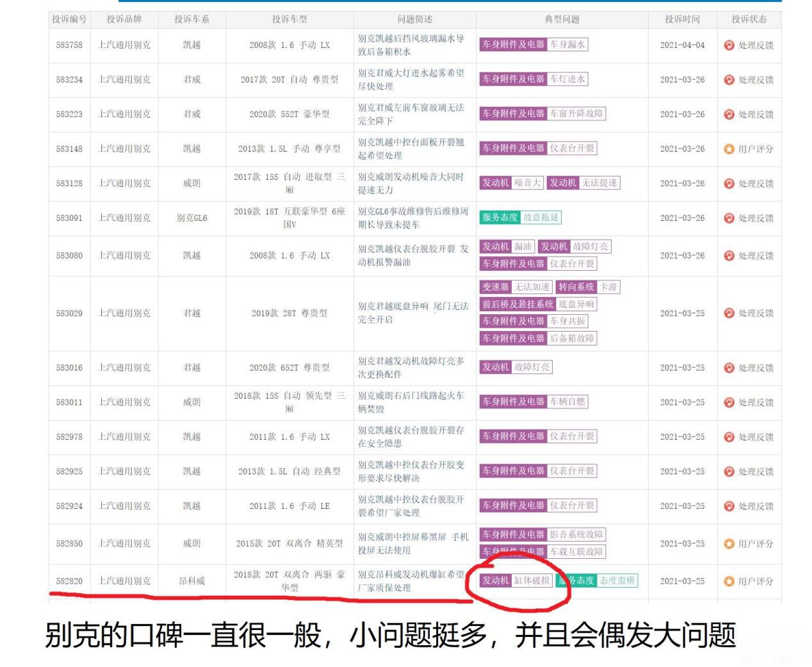Viewport: 812px width, 667px height.
Task: Click 故障灯亮 tag in row 583016
Action: [516, 367]
